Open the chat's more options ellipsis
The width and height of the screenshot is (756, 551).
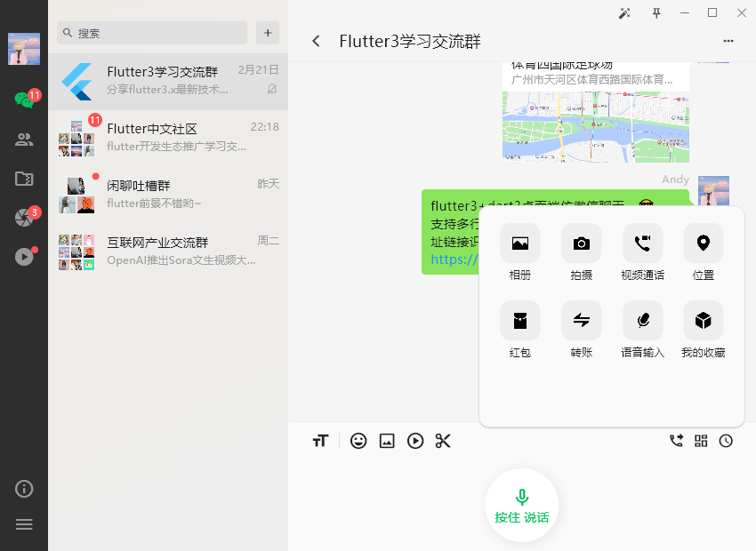pyautogui.click(x=728, y=42)
